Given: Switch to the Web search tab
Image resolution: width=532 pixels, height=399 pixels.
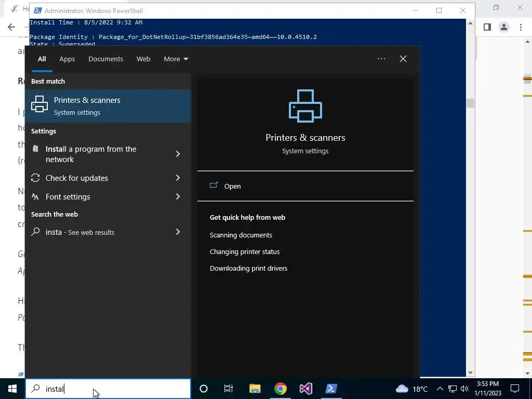Looking at the screenshot, I should click(x=143, y=59).
